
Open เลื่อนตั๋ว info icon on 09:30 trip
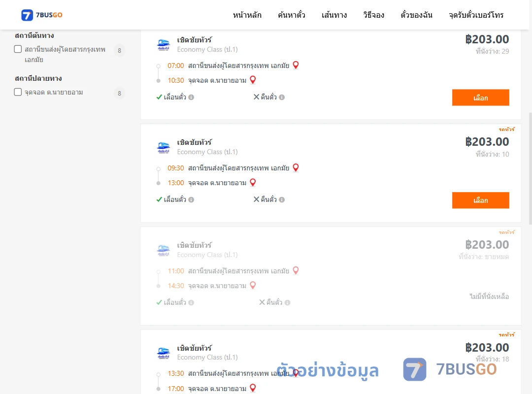[x=191, y=200]
